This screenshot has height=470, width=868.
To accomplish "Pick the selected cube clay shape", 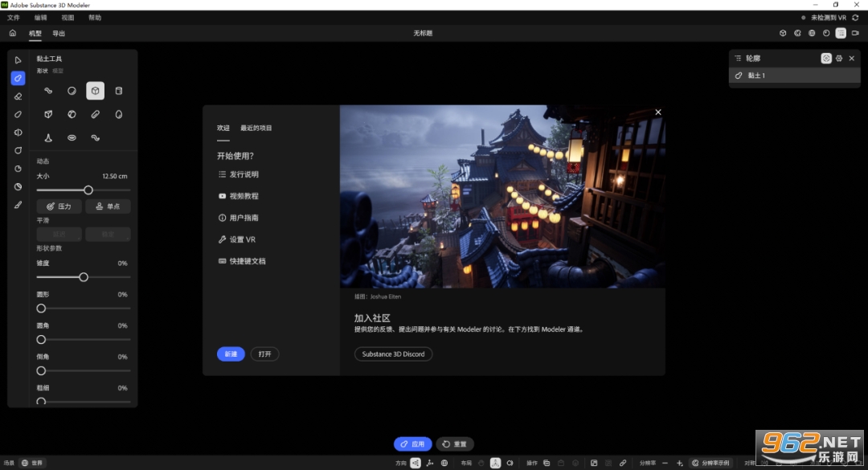I will pyautogui.click(x=95, y=91).
